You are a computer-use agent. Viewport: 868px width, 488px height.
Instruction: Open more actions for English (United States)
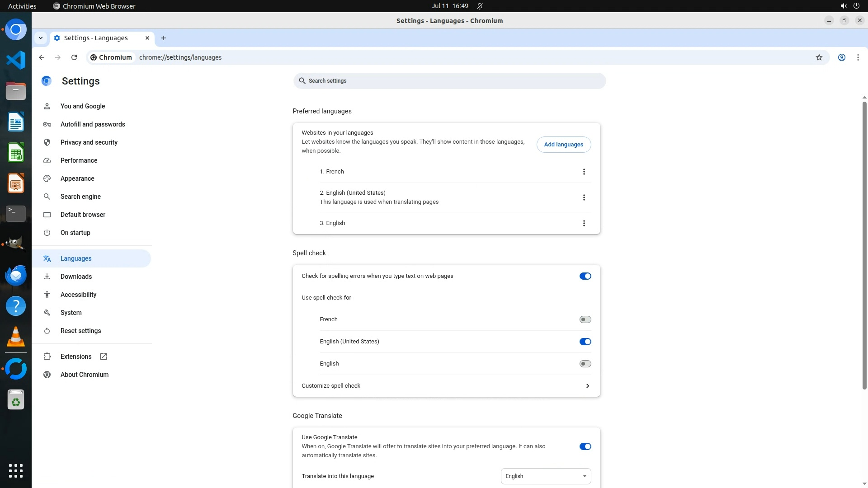click(584, 197)
